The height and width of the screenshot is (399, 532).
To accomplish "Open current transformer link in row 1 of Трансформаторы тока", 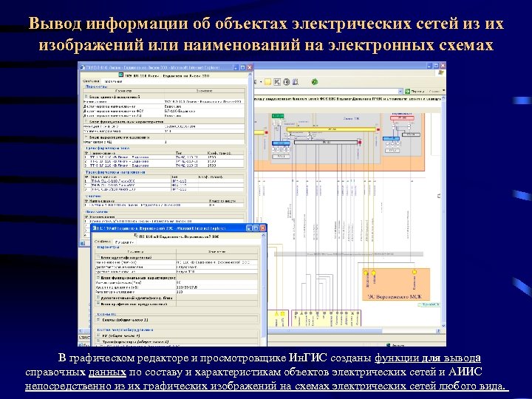I will (x=119, y=157).
